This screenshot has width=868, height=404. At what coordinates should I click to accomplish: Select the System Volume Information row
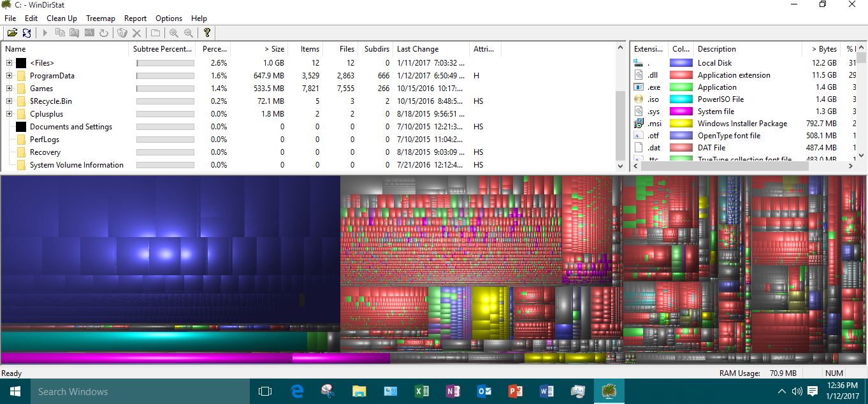pyautogui.click(x=308, y=165)
